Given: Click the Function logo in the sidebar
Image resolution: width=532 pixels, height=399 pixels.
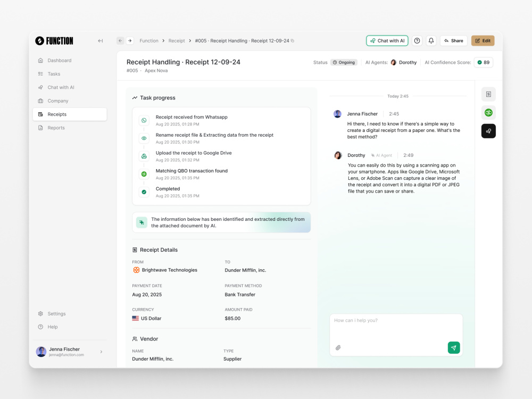Looking at the screenshot, I should (x=54, y=41).
